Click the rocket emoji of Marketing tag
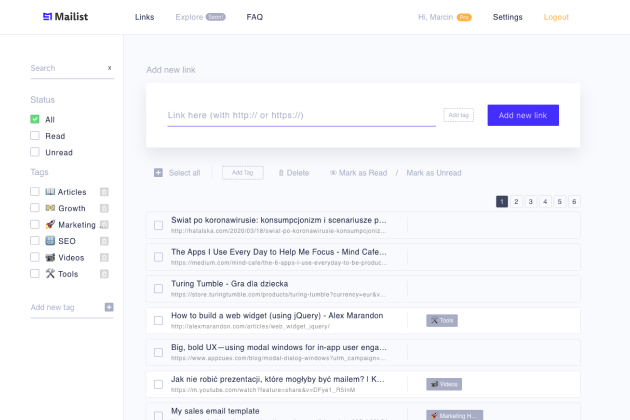 50,224
